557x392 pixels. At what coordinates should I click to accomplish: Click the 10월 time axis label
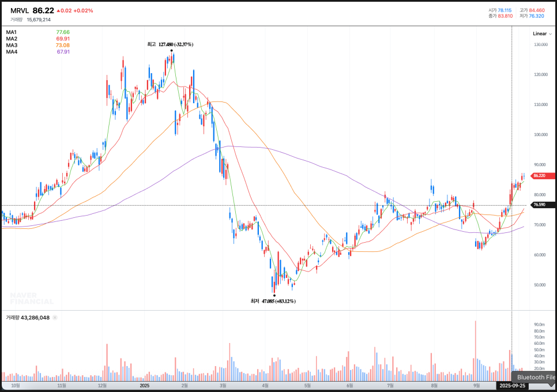click(x=16, y=386)
